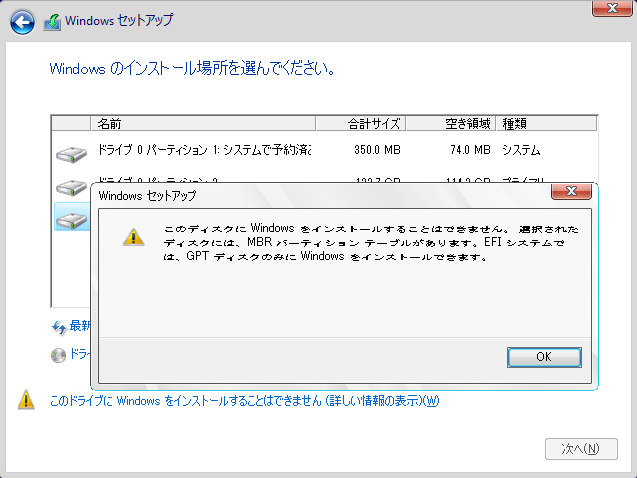
Task: Click the refresh (最新) arrows icon
Action: pyautogui.click(x=59, y=327)
